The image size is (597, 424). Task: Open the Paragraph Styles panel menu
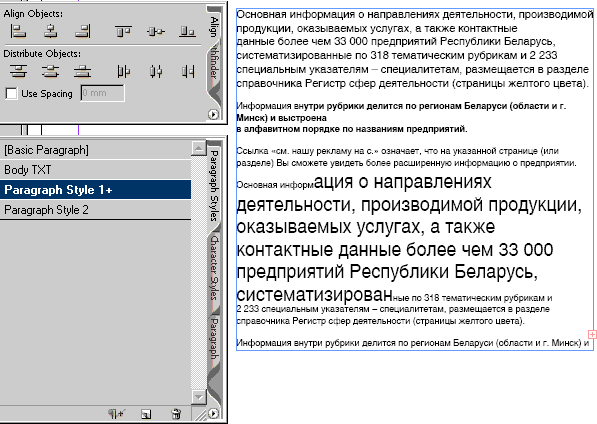[213, 413]
